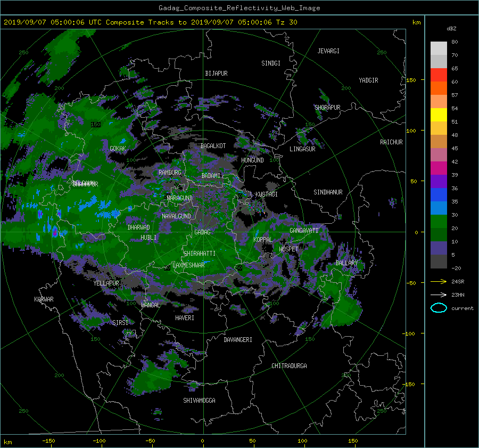Click the 24SR legend text
The width and height of the screenshot is (479, 448).
click(x=458, y=282)
